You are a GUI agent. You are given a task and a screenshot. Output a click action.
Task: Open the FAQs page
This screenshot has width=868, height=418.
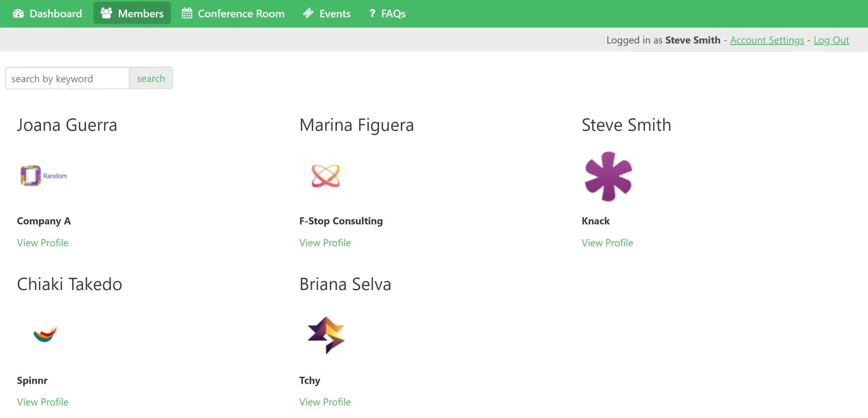[x=393, y=14]
